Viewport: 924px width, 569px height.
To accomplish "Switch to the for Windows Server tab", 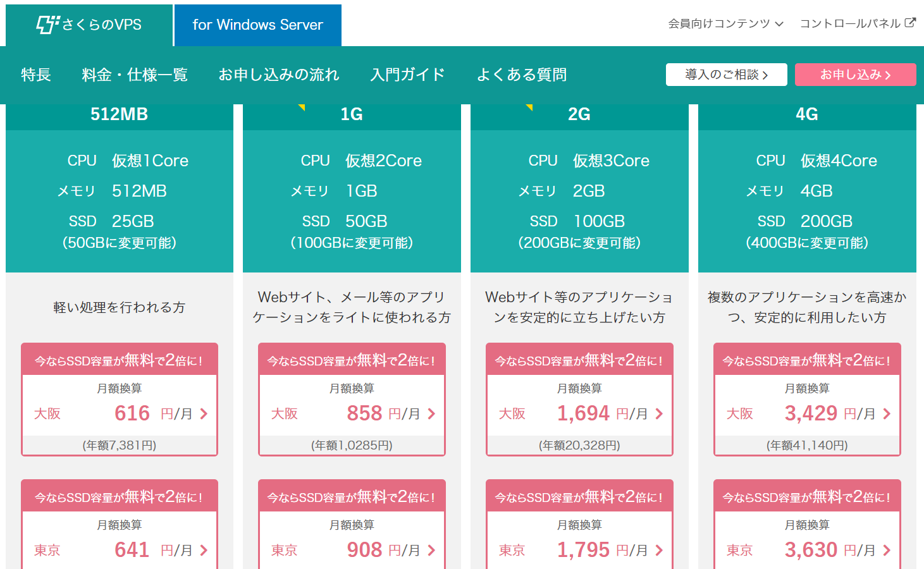I will click(257, 25).
